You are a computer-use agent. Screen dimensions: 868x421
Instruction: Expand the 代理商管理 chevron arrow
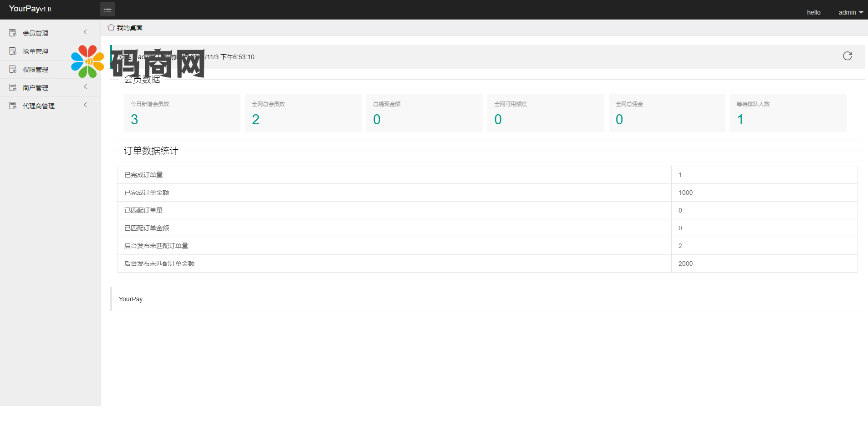(85, 105)
